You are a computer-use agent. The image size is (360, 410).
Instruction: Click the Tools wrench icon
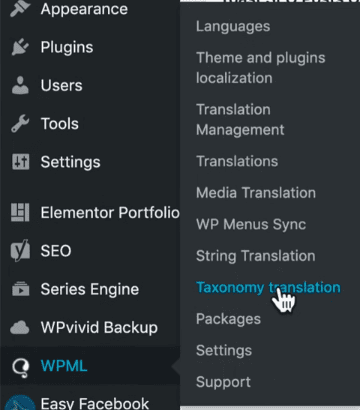click(x=20, y=124)
